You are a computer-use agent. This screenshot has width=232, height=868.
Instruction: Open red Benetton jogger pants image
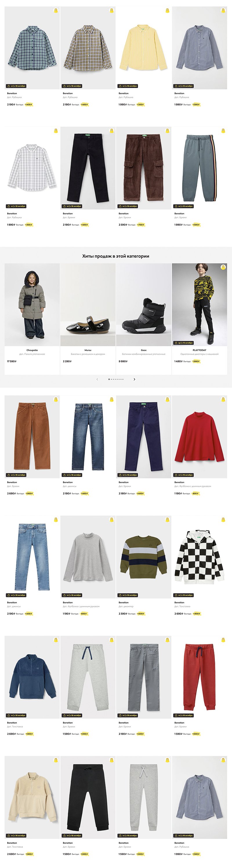[x=200, y=677]
